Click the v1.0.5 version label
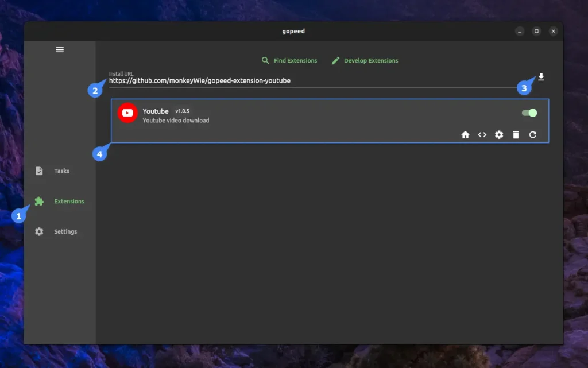The height and width of the screenshot is (368, 588). pos(182,111)
